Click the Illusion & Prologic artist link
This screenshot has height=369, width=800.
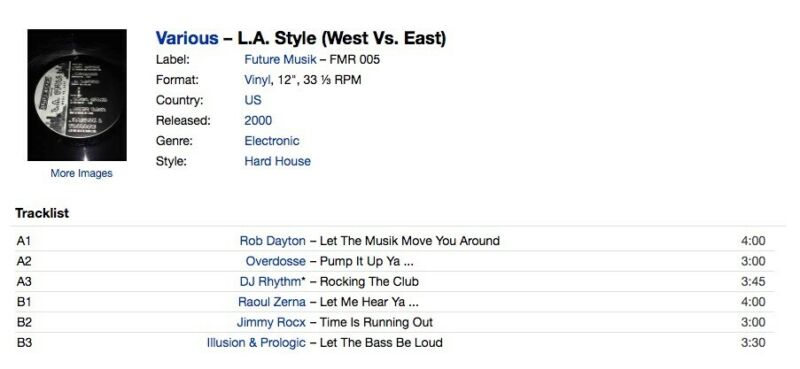256,343
